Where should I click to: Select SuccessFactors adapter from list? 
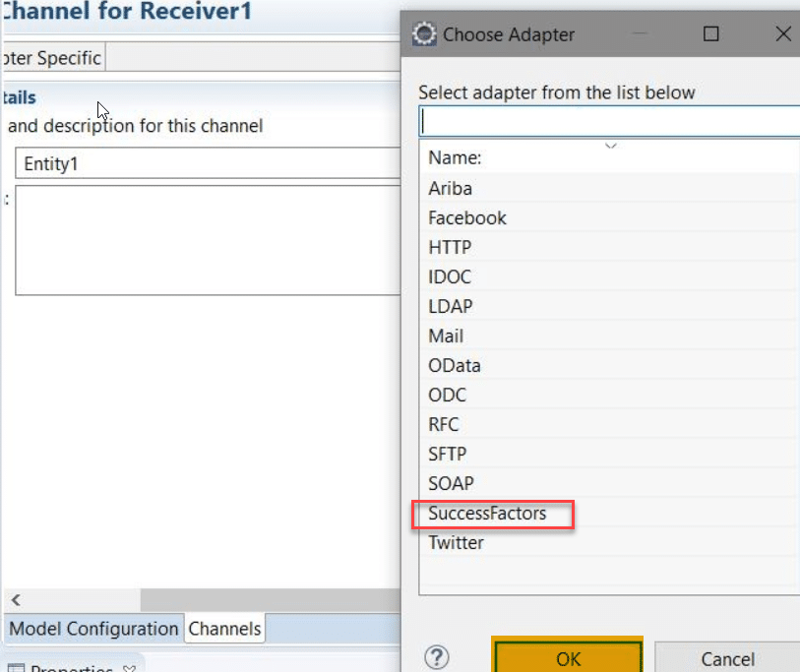487,514
